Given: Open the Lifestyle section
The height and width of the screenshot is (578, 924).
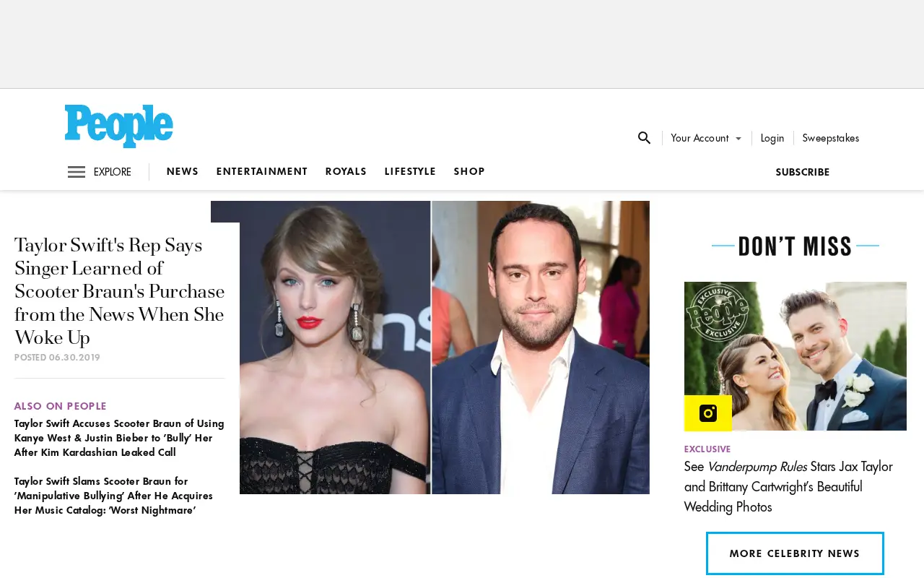Looking at the screenshot, I should (x=410, y=171).
